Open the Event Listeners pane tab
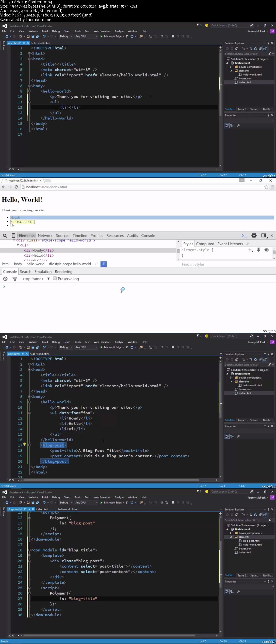Image resolution: width=276 pixels, height=644 pixels. pyautogui.click(x=230, y=244)
